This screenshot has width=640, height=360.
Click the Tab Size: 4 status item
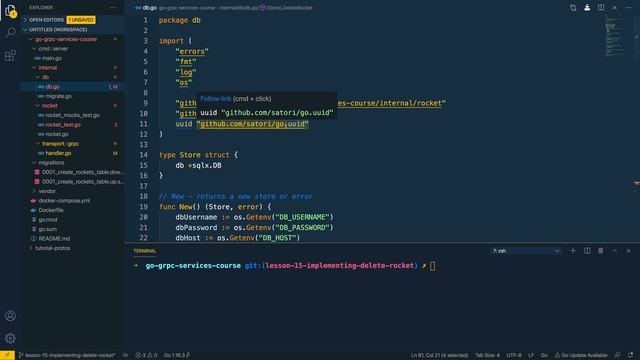(487, 355)
